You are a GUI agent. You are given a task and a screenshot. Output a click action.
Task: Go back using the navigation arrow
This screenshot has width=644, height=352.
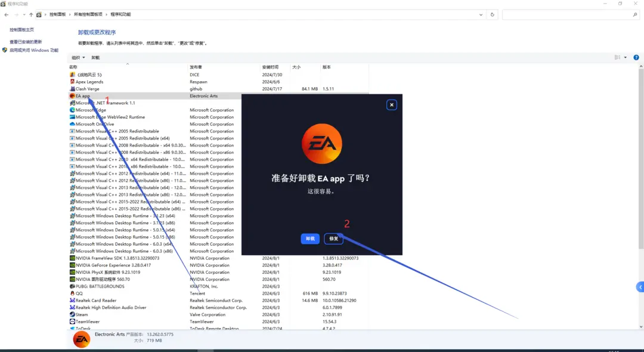click(7, 15)
